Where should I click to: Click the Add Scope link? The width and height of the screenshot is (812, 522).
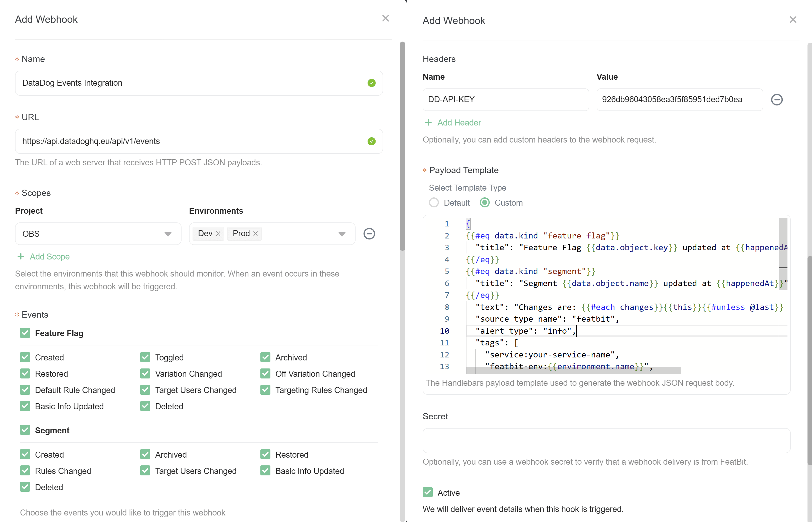[50, 256]
